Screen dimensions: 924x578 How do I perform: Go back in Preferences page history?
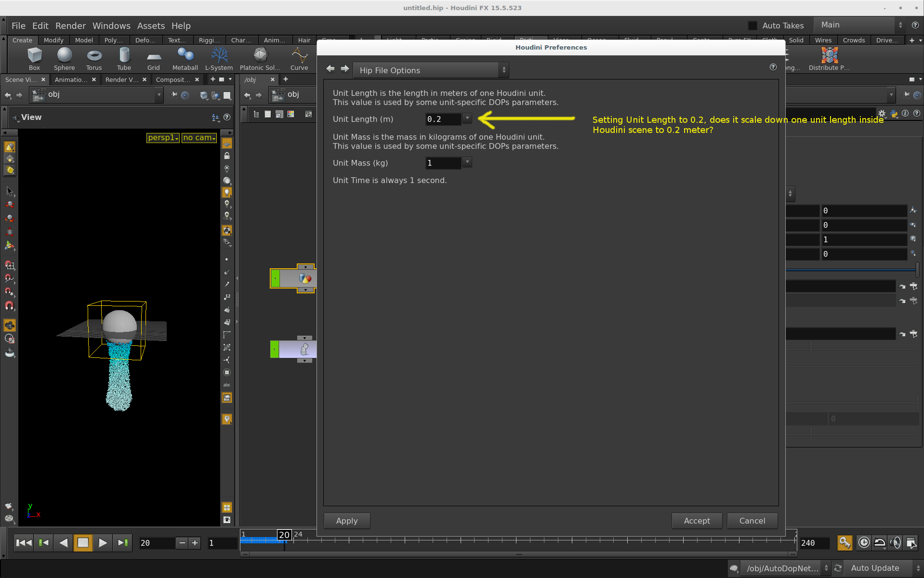[x=330, y=69]
